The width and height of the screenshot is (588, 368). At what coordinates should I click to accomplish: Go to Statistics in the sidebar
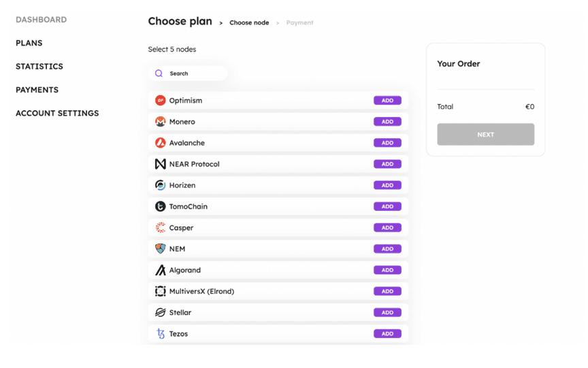(x=39, y=67)
